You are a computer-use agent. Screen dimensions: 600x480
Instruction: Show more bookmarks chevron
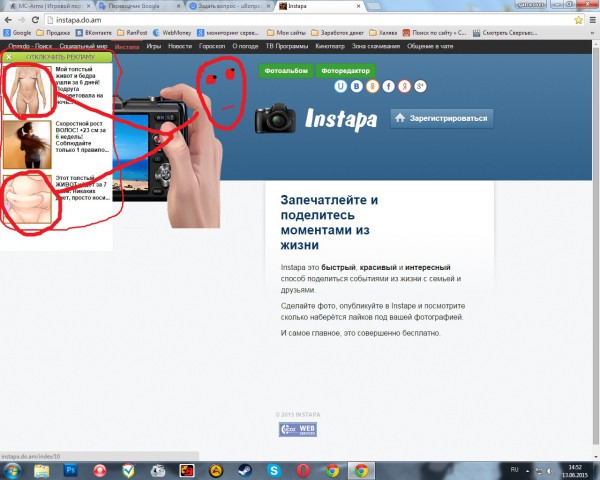pos(592,33)
